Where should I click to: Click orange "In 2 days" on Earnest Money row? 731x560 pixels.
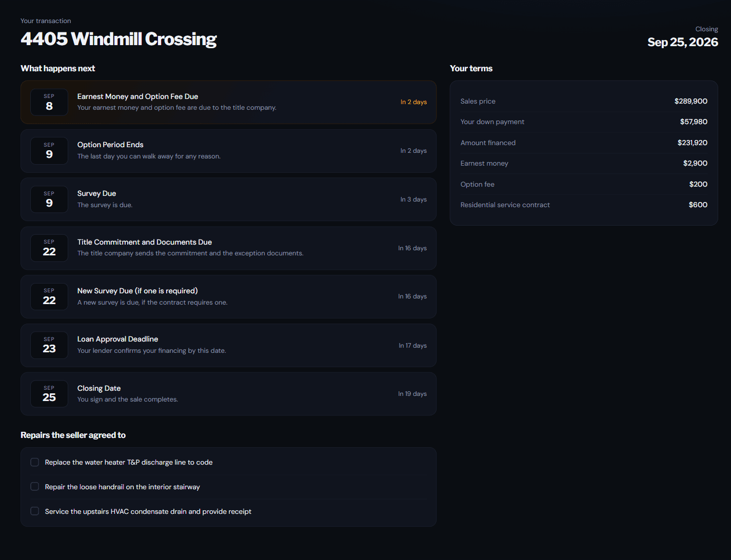(413, 102)
